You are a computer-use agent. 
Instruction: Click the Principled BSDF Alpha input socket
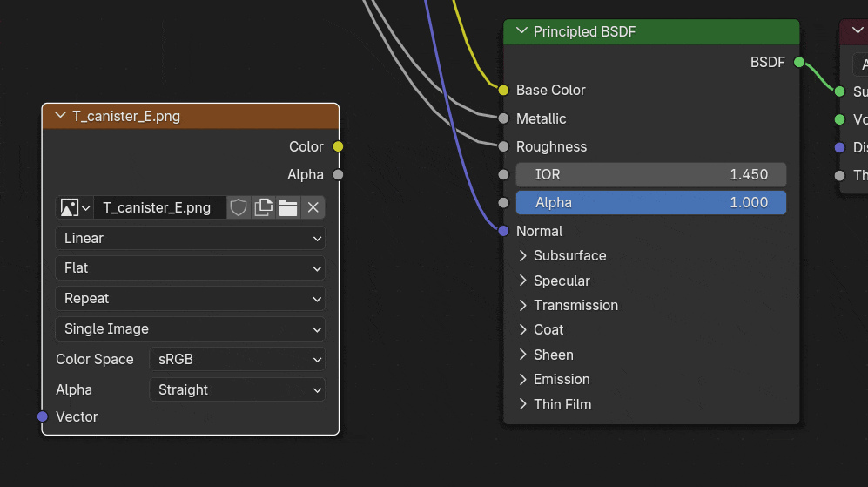click(503, 203)
